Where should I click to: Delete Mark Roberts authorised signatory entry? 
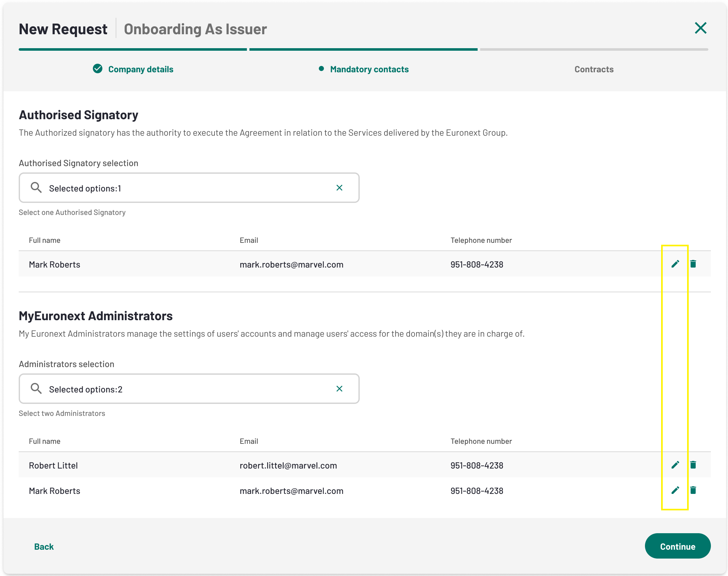(x=693, y=264)
